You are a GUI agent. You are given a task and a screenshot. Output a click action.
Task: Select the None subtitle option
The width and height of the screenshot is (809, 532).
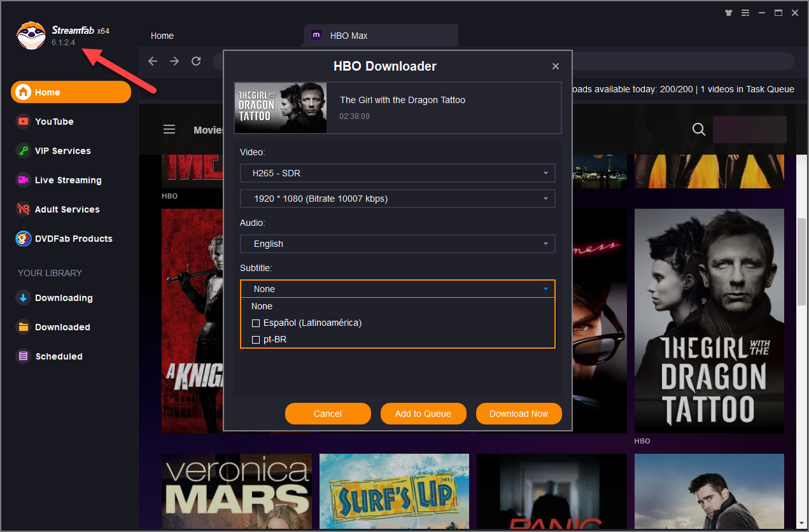click(262, 306)
